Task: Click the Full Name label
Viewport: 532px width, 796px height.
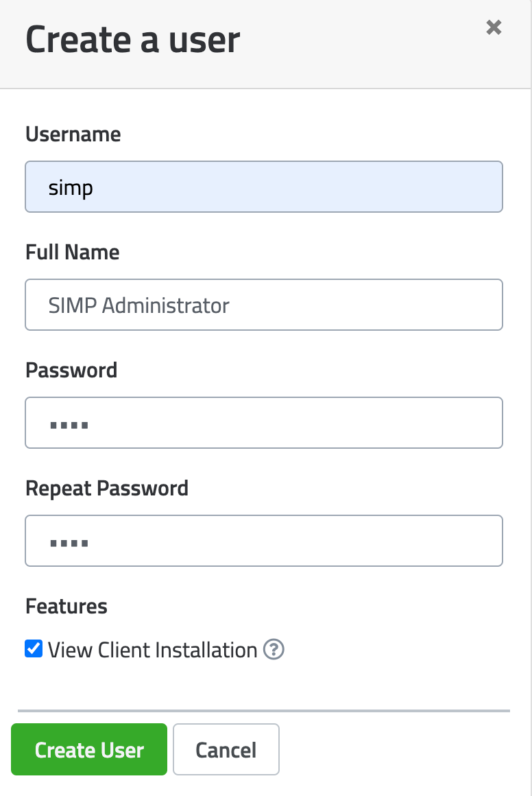Action: [x=72, y=252]
